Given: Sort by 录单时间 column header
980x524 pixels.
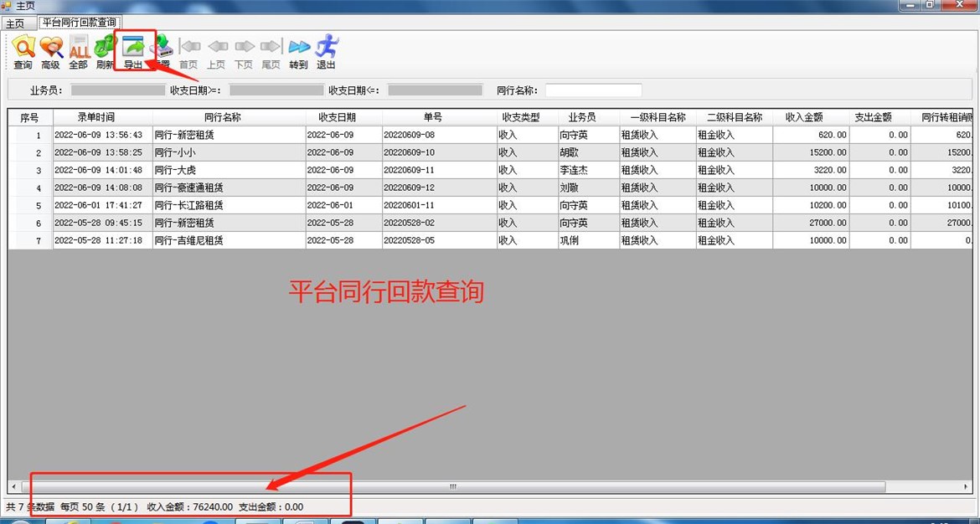Looking at the screenshot, I should (x=102, y=117).
